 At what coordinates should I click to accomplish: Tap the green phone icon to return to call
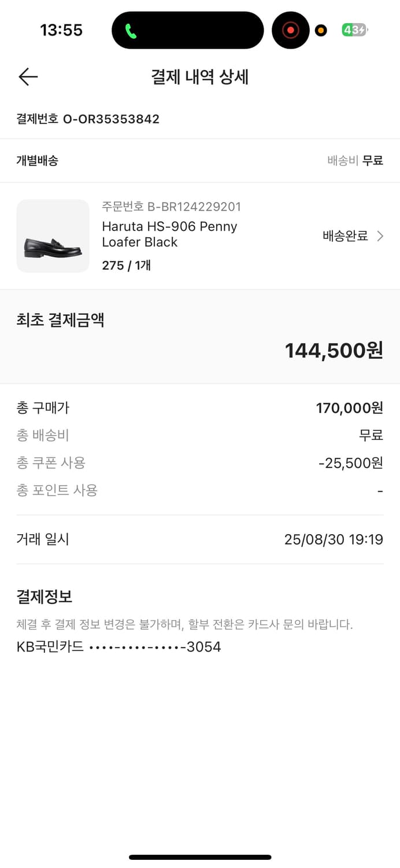[129, 30]
